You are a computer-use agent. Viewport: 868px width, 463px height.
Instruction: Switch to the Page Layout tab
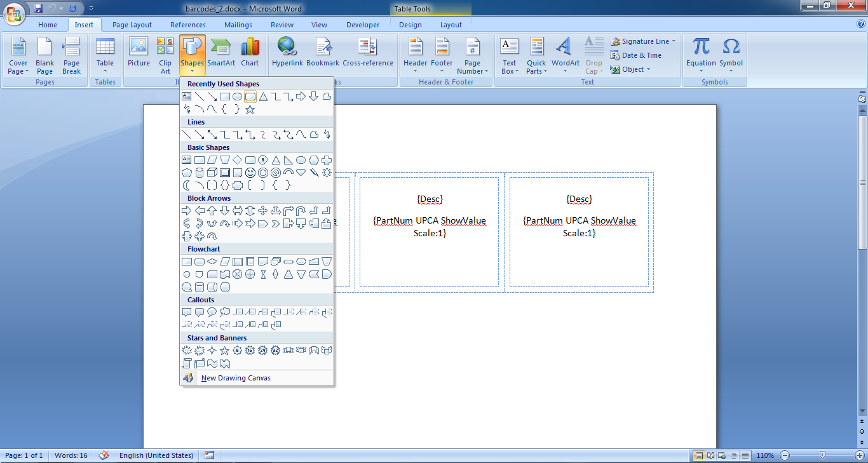pyautogui.click(x=132, y=25)
